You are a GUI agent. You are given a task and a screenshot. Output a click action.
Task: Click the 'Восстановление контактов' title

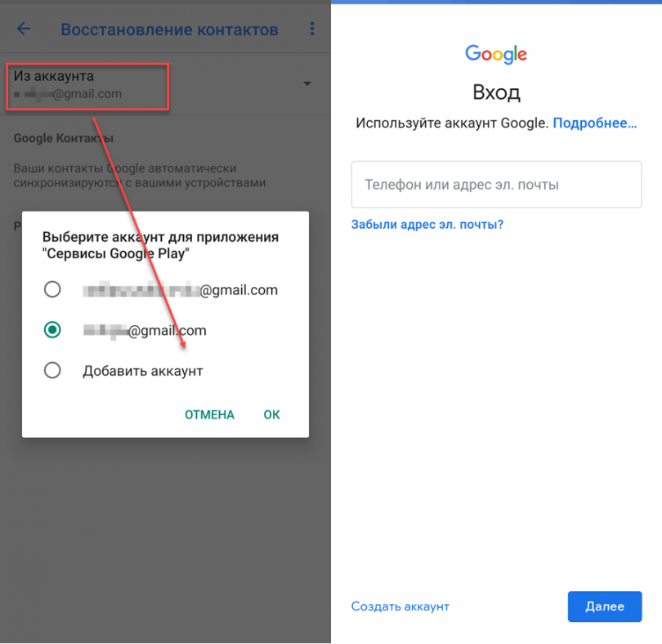click(x=169, y=29)
